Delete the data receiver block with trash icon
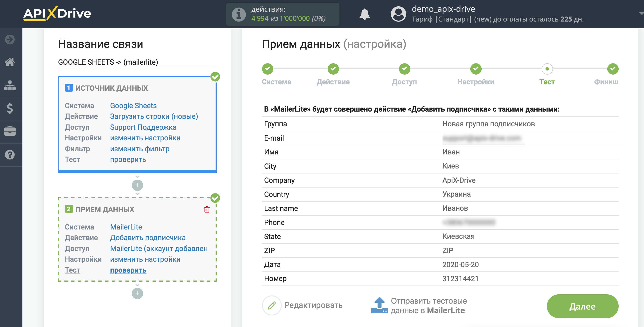Image resolution: width=644 pixels, height=327 pixels. point(207,209)
